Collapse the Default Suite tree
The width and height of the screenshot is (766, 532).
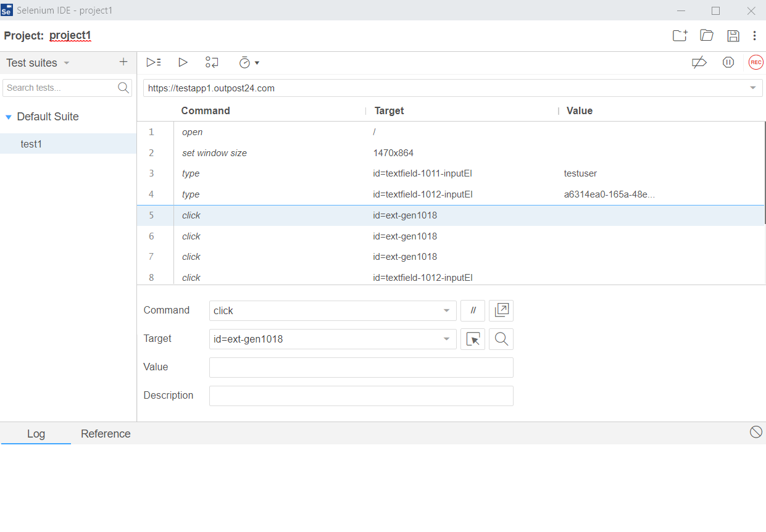point(9,117)
